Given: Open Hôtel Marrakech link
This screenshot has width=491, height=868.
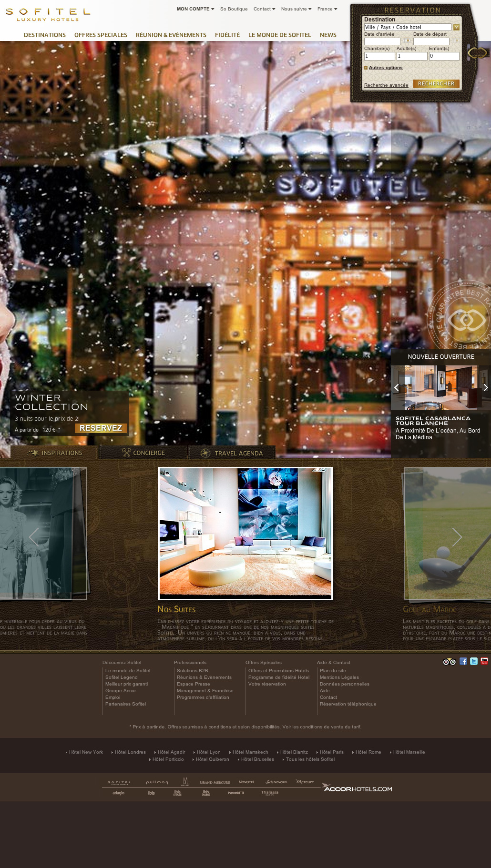Looking at the screenshot, I should point(250,752).
